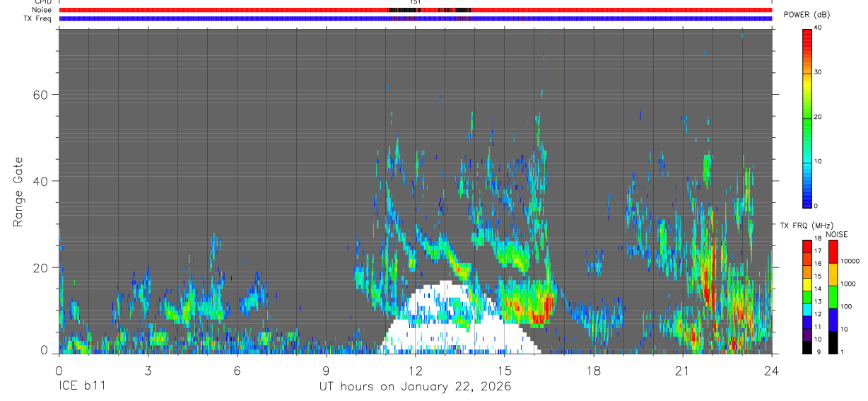
Task: Click the 30 label on the power scale
Action: click(818, 72)
